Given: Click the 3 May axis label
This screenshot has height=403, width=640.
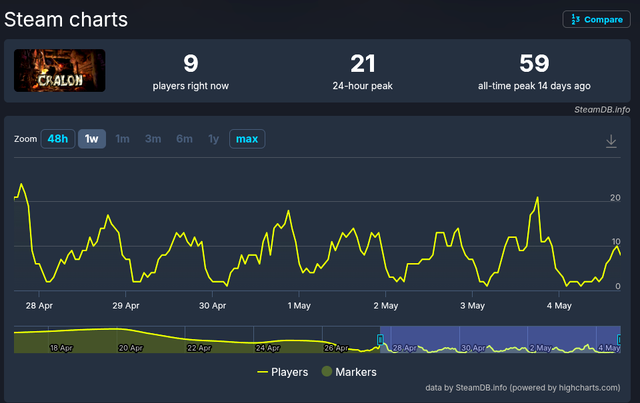Looking at the screenshot, I should pyautogui.click(x=472, y=305).
